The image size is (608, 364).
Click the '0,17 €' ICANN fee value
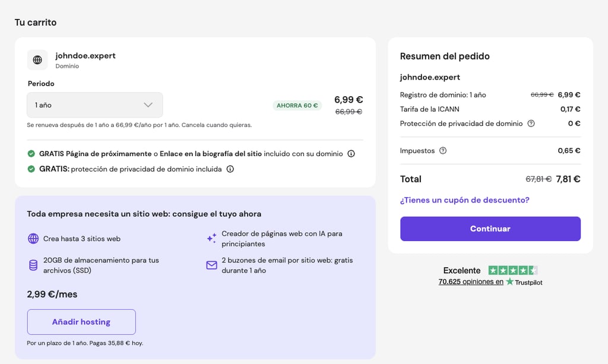570,109
